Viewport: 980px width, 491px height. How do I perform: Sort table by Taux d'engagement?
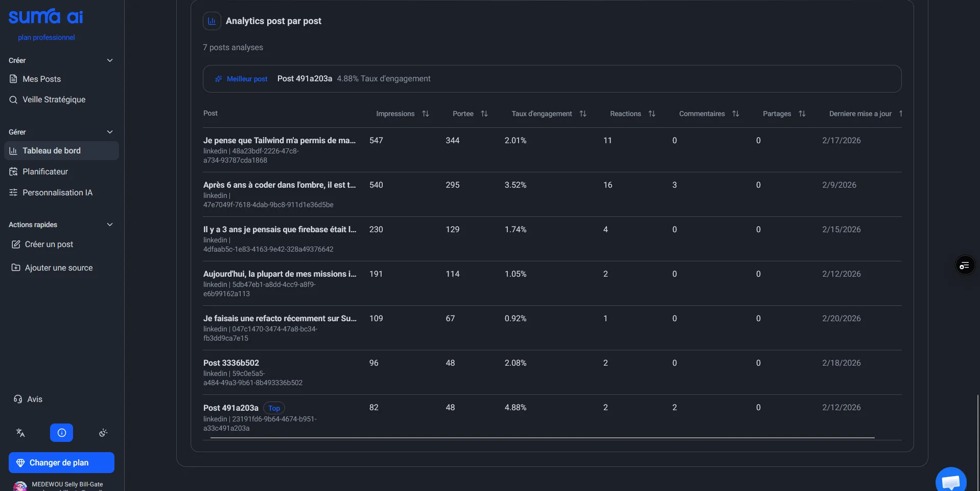(x=582, y=114)
